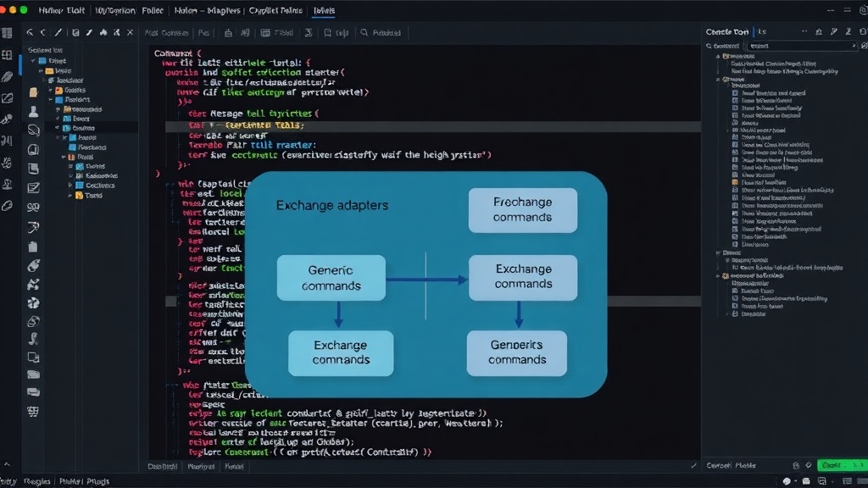Select the second bottom tab below the editor
This screenshot has height=488, width=868.
(x=201, y=467)
